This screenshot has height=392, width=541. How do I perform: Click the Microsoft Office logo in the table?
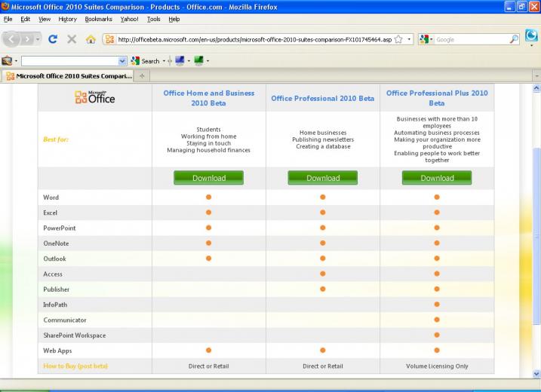pyautogui.click(x=95, y=97)
